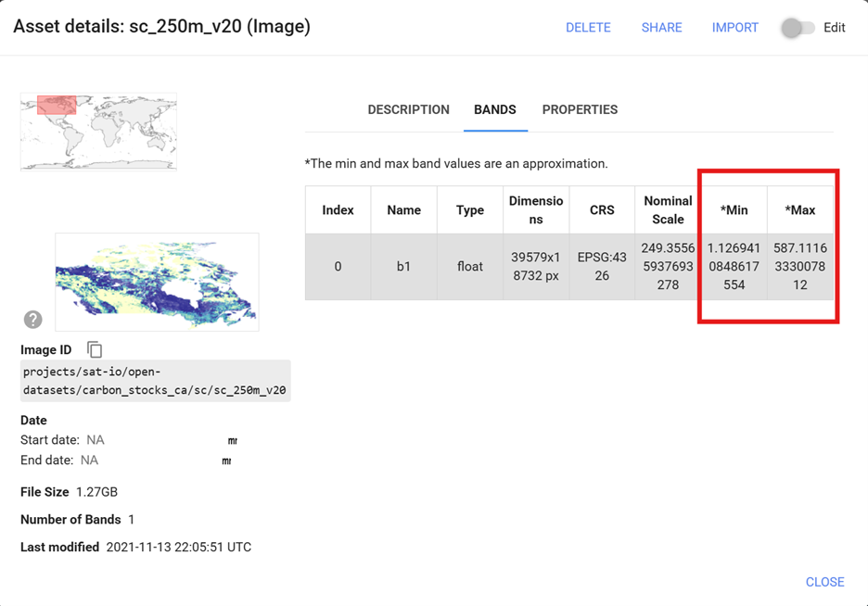Screen dimensions: 868x606
Task: Select the BANDS tab
Action: click(494, 109)
